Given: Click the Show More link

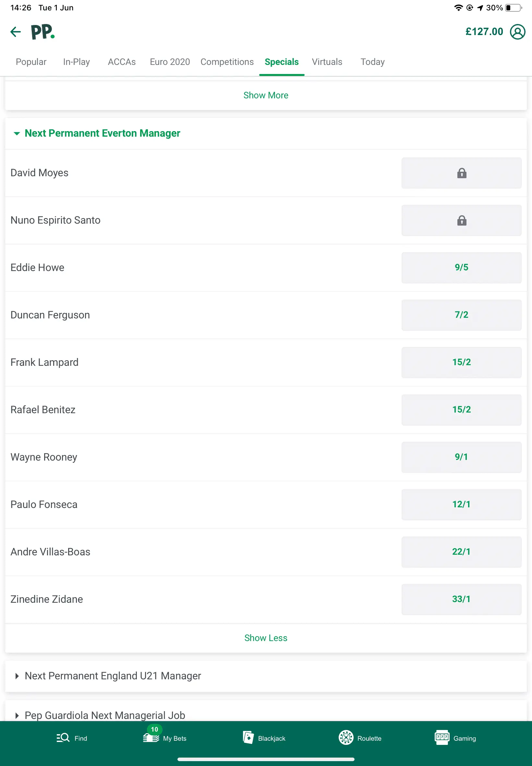Looking at the screenshot, I should [266, 95].
